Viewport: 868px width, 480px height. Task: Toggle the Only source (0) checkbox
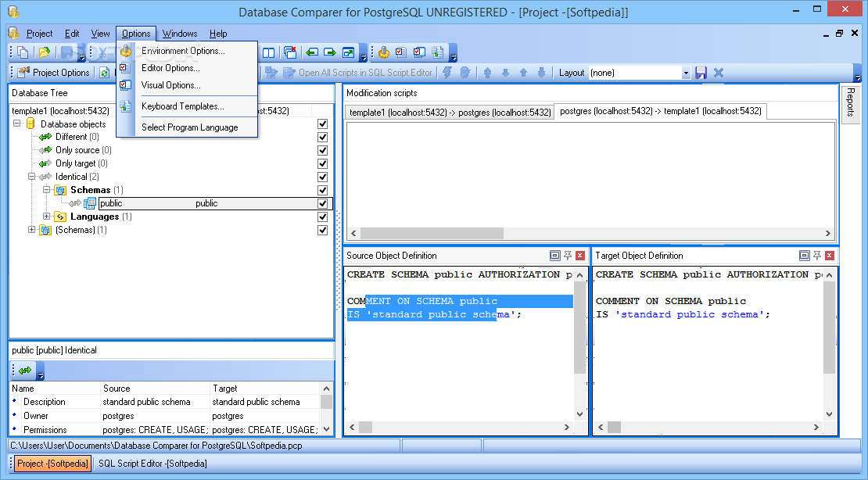(323, 151)
